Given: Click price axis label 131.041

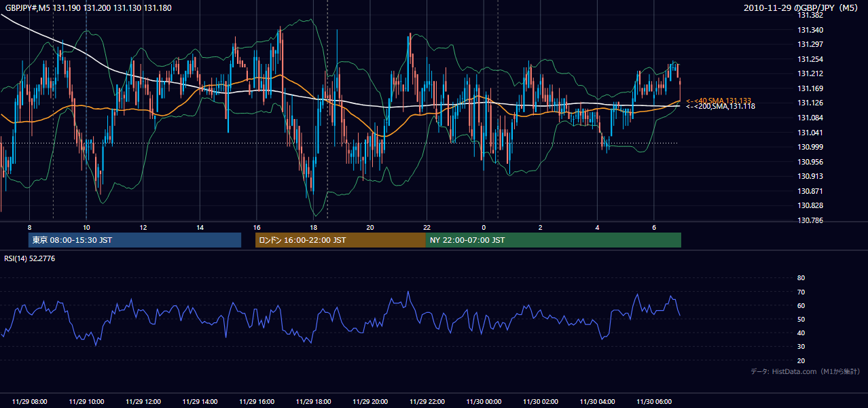Looking at the screenshot, I should [810, 133].
